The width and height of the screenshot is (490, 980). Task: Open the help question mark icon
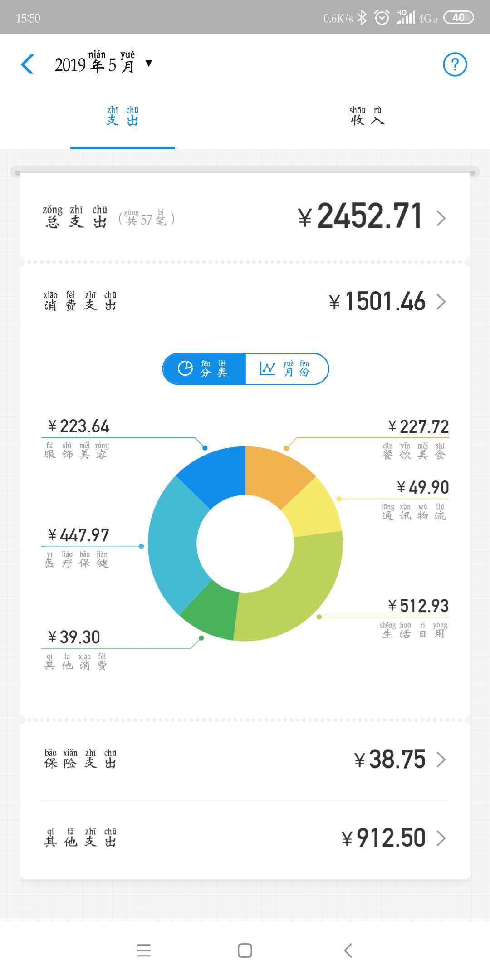455,64
